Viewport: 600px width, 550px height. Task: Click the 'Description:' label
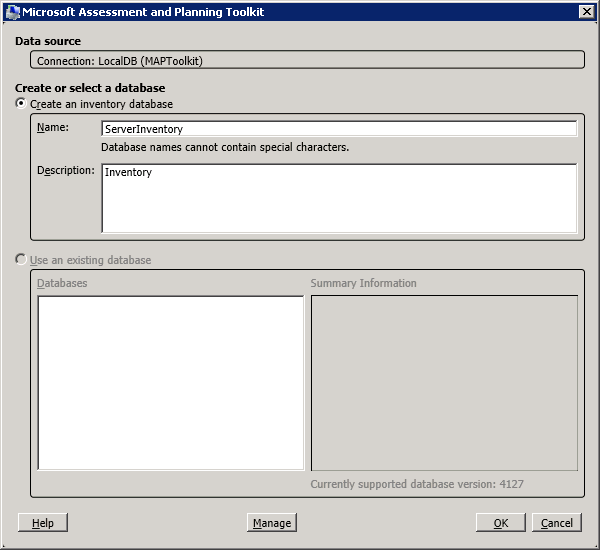[x=65, y=170]
